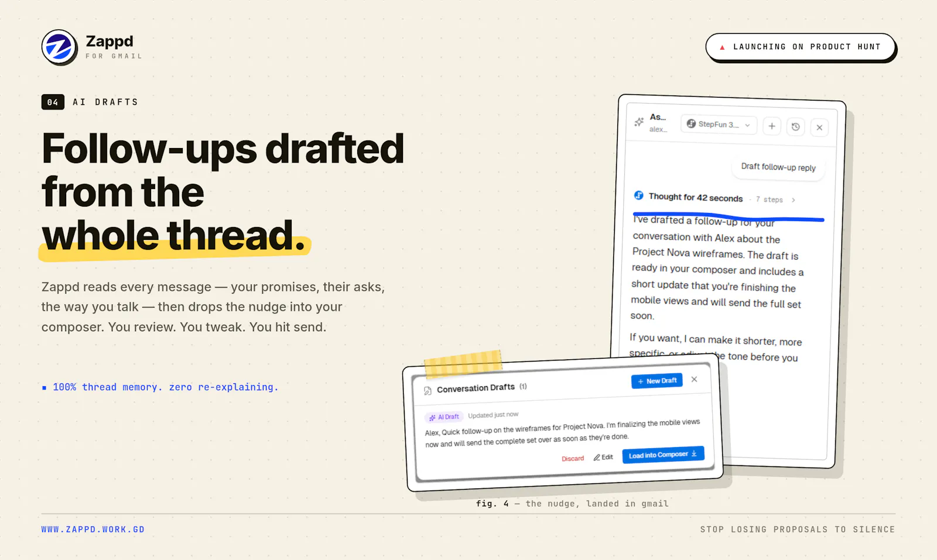Click the "Conversation Drafts" title text
The height and width of the screenshot is (560, 937).
(476, 388)
